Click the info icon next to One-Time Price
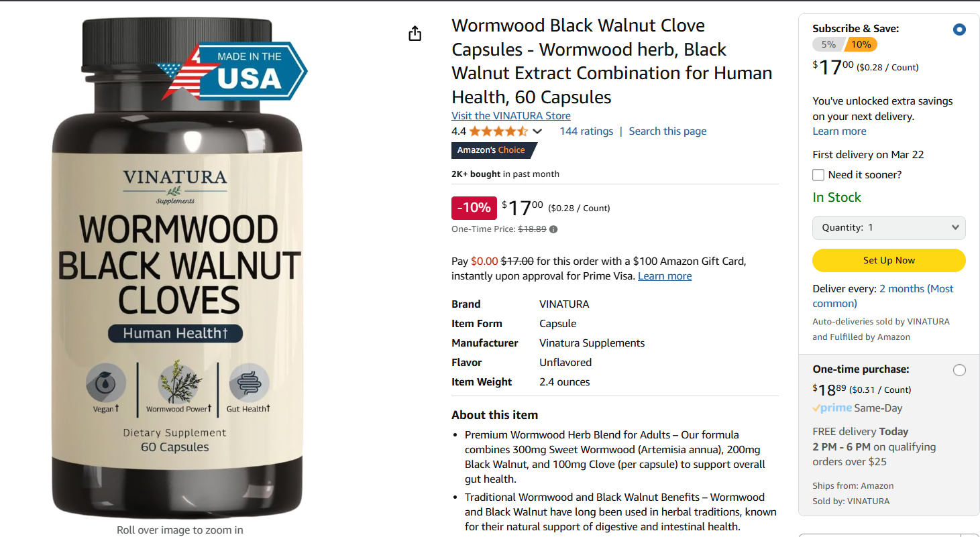980x537 pixels. [x=553, y=229]
